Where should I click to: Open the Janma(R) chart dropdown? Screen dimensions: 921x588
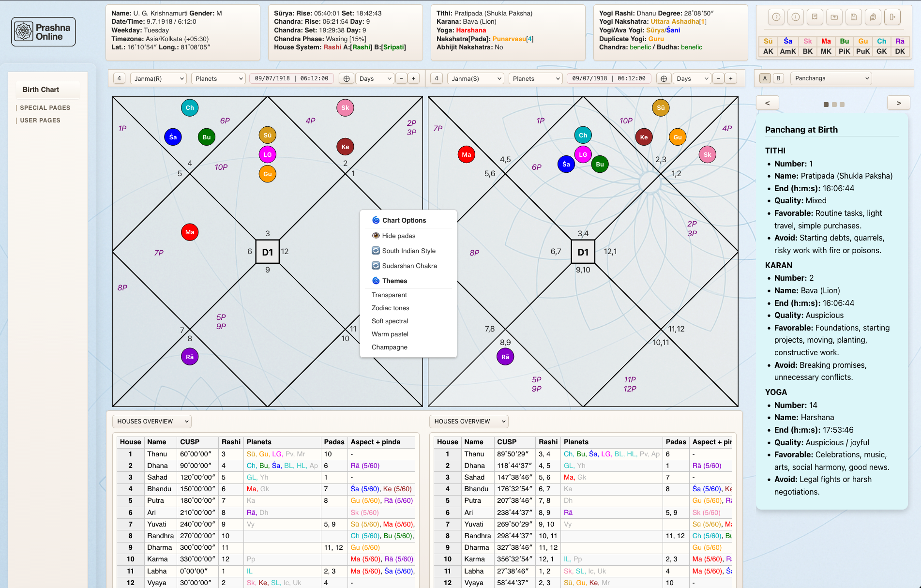coord(158,78)
